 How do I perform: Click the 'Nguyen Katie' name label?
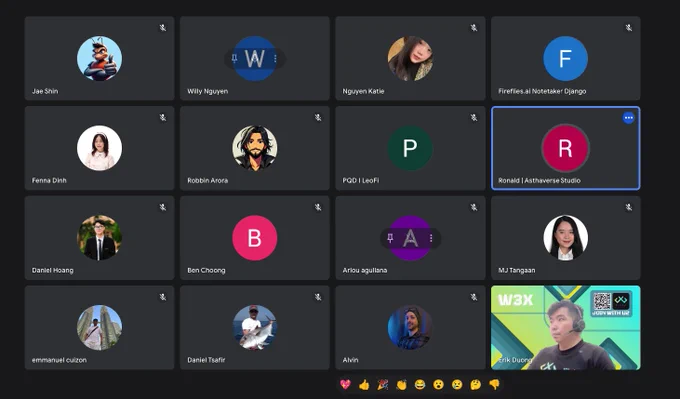pyautogui.click(x=363, y=91)
